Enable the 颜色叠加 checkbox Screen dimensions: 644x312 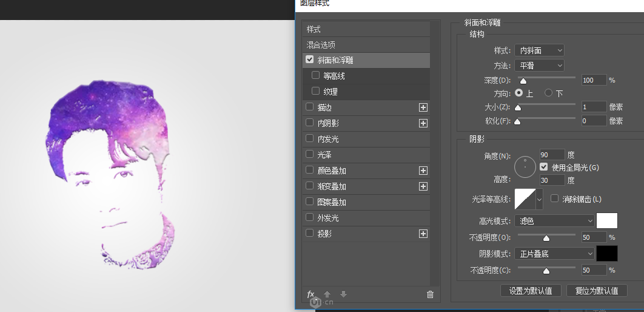click(x=310, y=170)
